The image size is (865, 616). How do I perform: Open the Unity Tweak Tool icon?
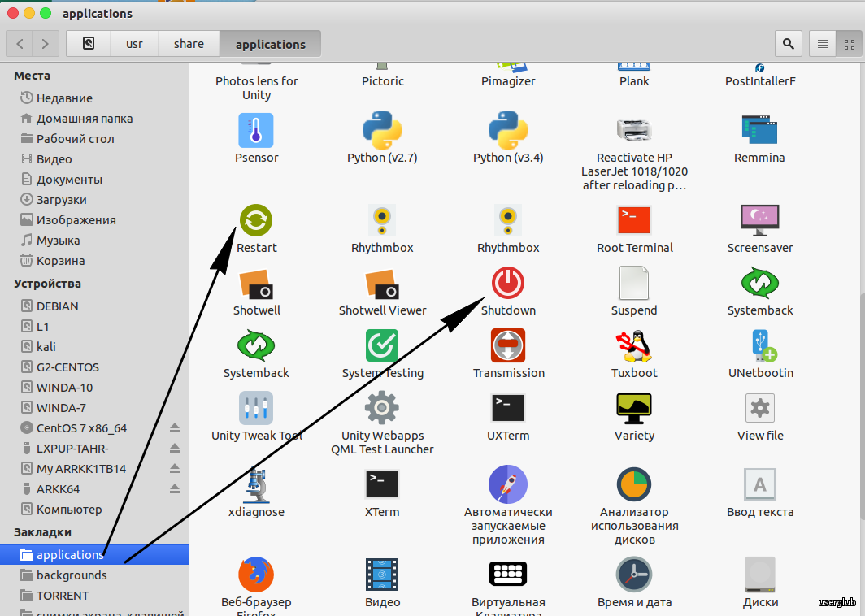[256, 408]
